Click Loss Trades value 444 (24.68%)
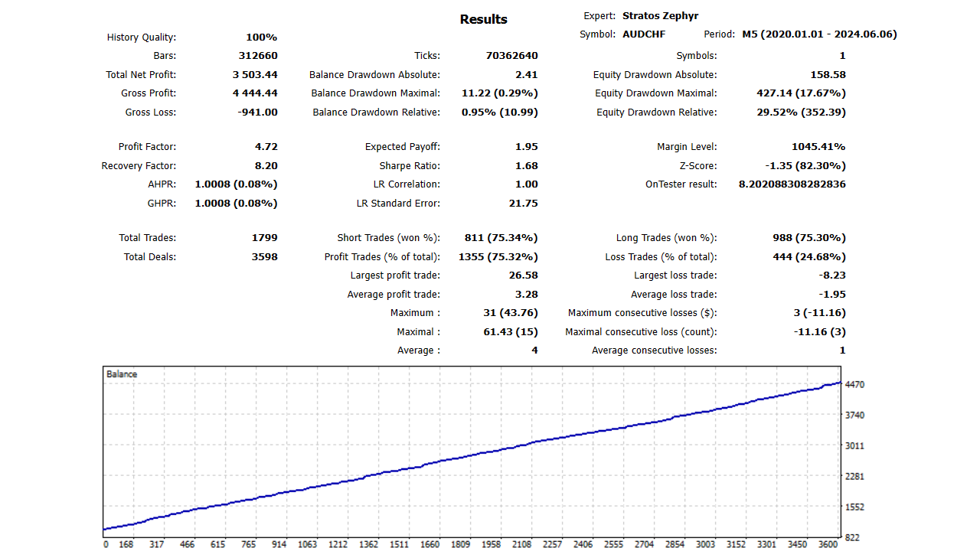 click(809, 257)
